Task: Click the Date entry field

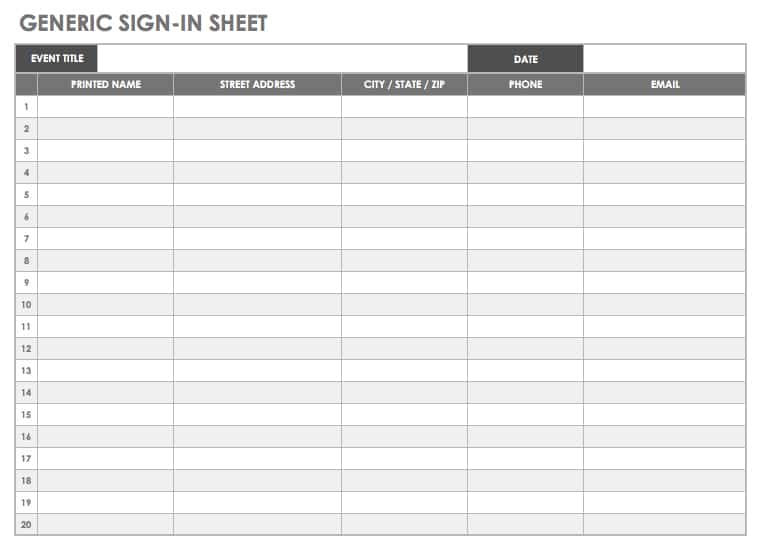Action: tap(664, 59)
